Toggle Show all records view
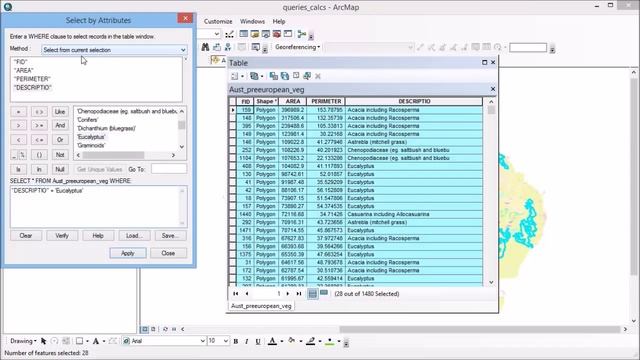The width and height of the screenshot is (640, 360). (313, 293)
